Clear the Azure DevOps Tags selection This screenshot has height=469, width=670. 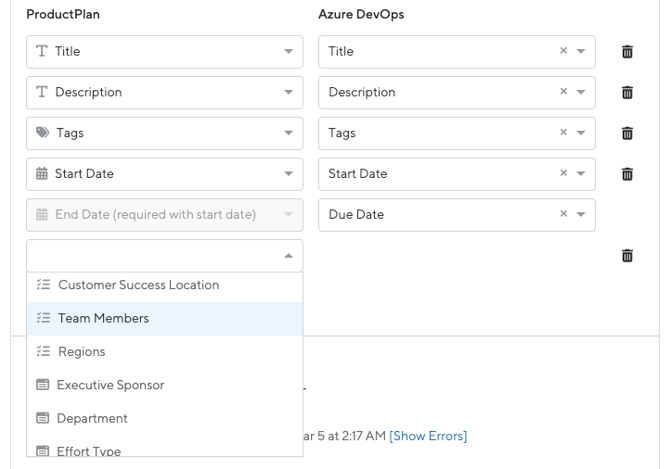click(x=563, y=133)
